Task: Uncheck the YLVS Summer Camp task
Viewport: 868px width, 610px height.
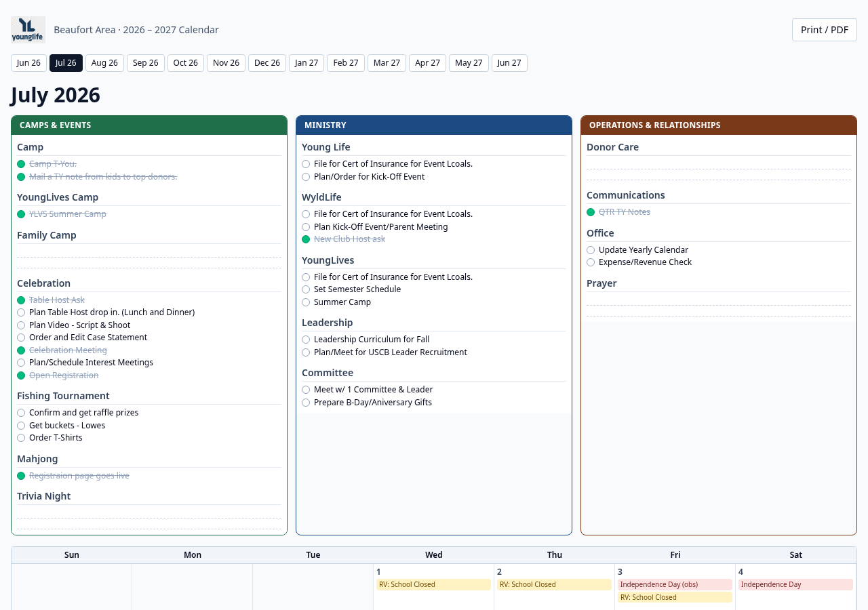Action: point(21,214)
